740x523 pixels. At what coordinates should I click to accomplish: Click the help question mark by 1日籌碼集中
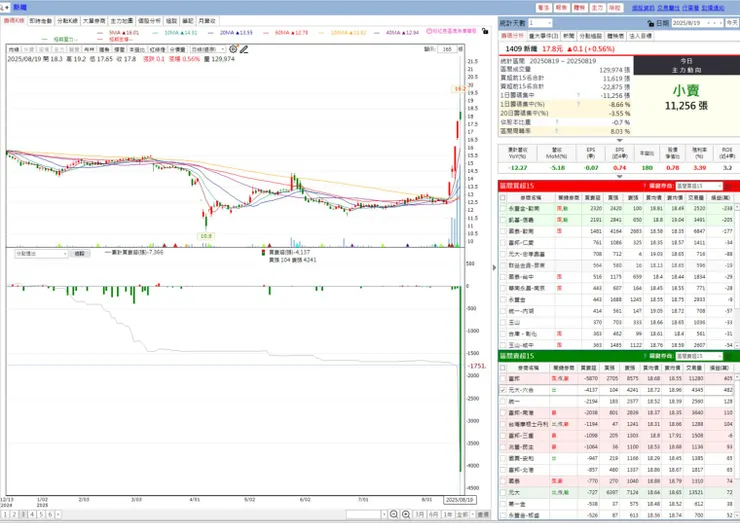578,95
